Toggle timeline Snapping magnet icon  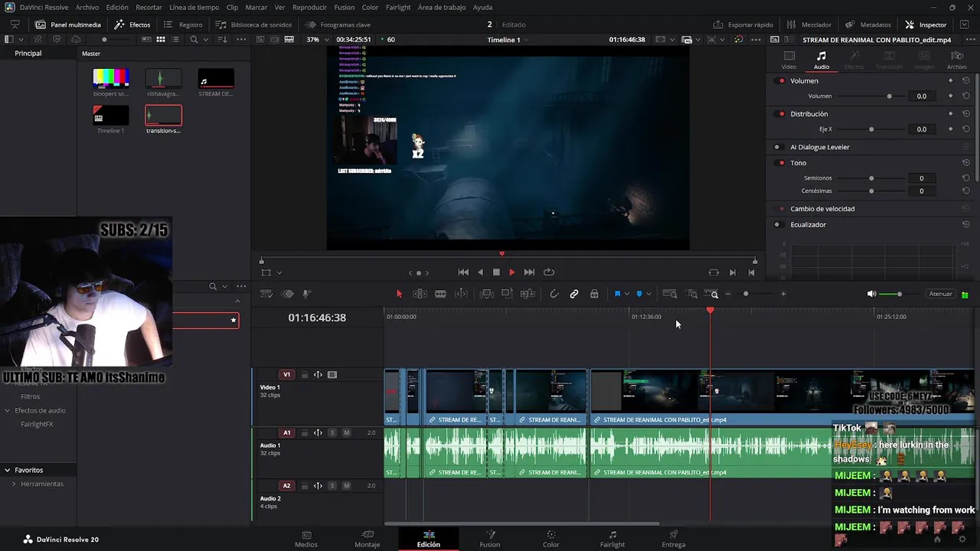click(x=554, y=294)
